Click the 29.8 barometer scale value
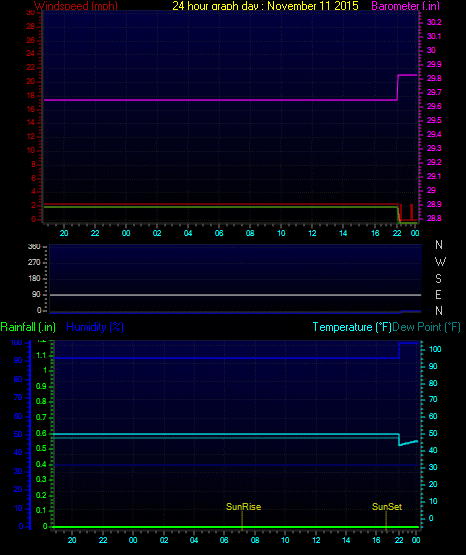This screenshot has height=555, width=466. coord(434,78)
